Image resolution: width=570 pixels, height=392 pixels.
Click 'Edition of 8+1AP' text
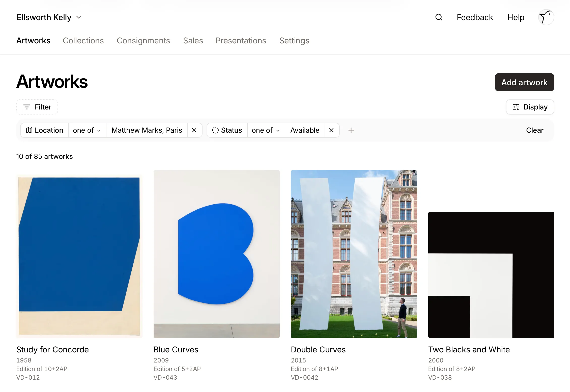click(x=314, y=369)
